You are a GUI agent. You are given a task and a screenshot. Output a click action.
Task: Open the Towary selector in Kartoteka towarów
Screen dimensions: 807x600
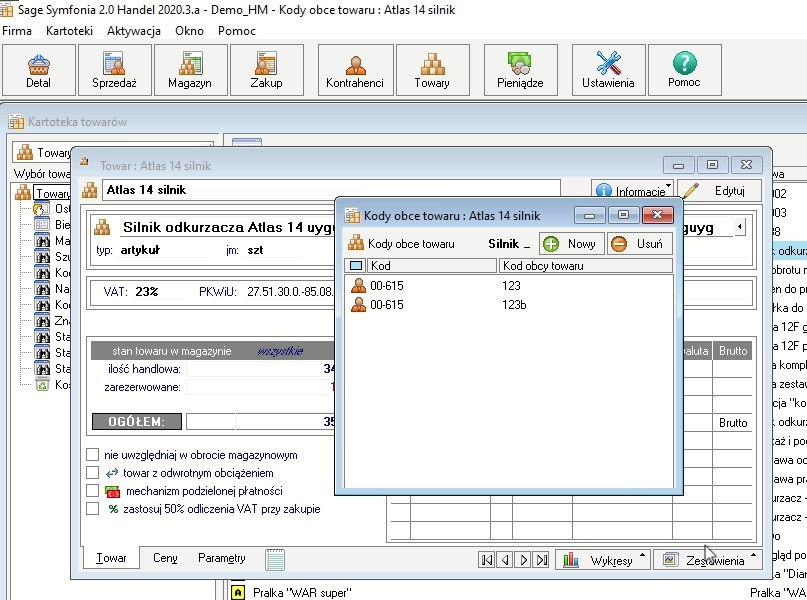pos(113,152)
